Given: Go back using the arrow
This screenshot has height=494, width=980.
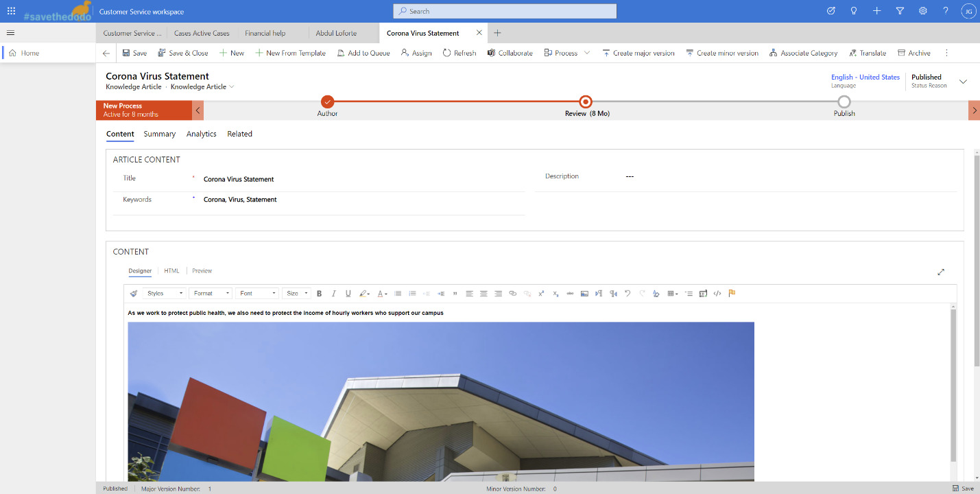Looking at the screenshot, I should coord(106,53).
